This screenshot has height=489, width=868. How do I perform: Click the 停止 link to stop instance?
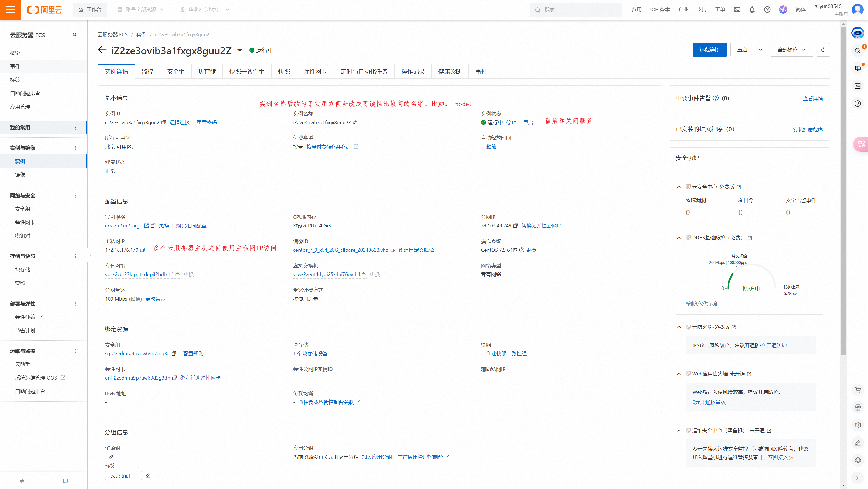coord(511,123)
